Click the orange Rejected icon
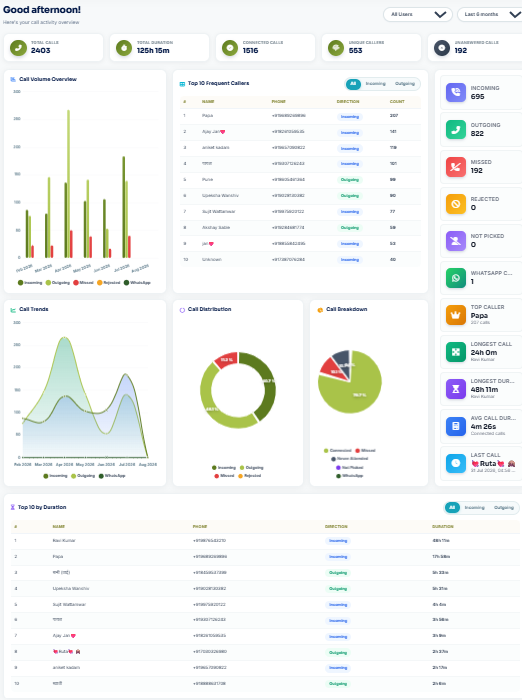Image resolution: width=522 pixels, height=700 pixels. coord(455,204)
